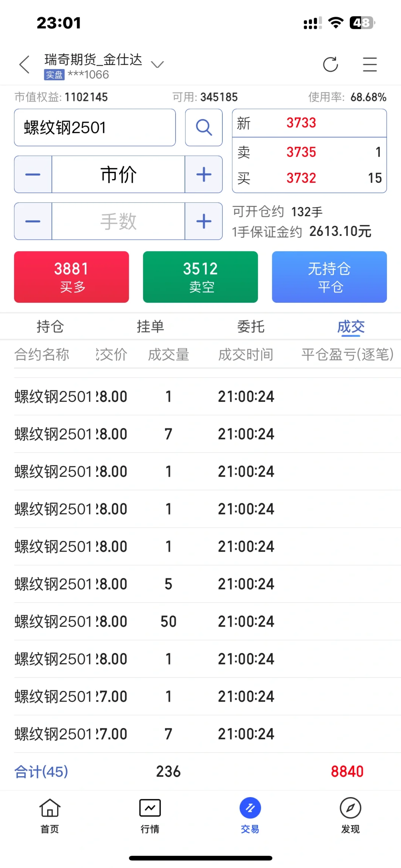Tap the refresh icon
Image resolution: width=401 pixels, height=868 pixels.
pos(330,64)
